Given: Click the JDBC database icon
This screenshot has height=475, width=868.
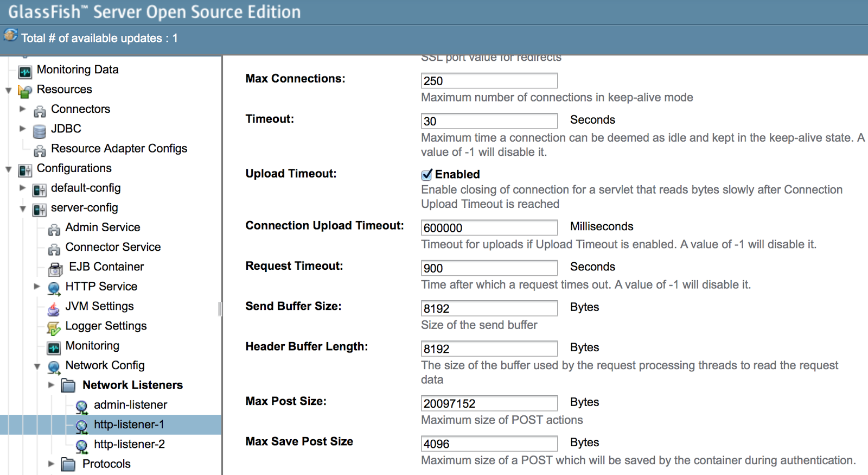Looking at the screenshot, I should (40, 131).
